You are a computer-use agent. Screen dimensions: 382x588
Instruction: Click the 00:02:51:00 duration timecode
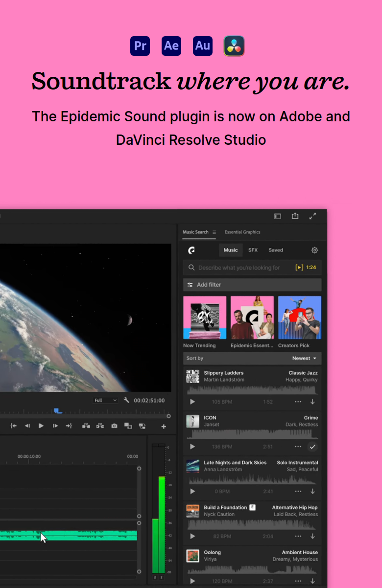pos(149,400)
